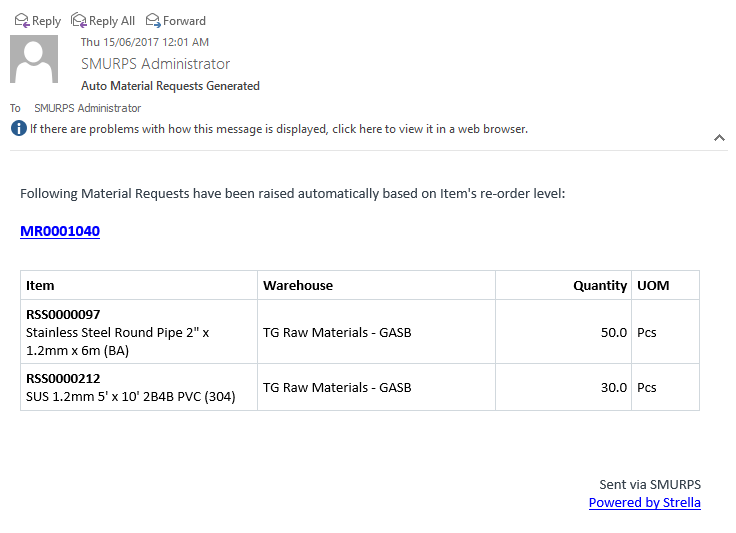Viewport: 736px width, 533px height.
Task: Click the recipient SMURPS Administrator
Action: point(87,108)
